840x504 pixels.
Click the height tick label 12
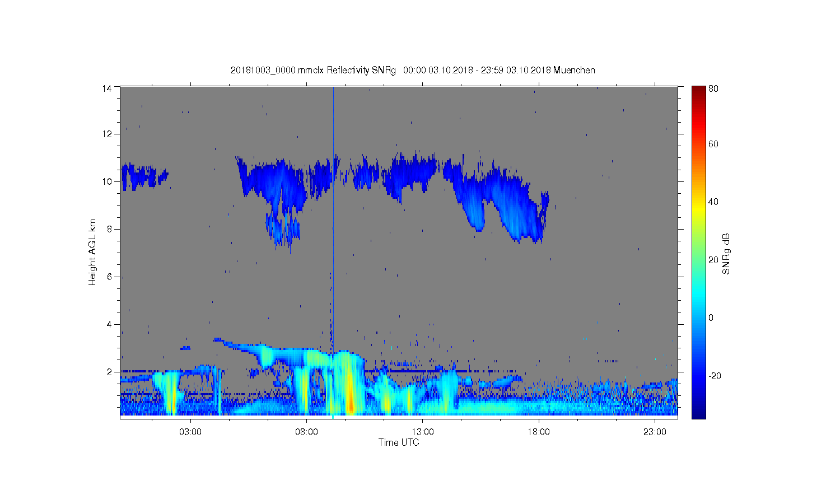(107, 134)
